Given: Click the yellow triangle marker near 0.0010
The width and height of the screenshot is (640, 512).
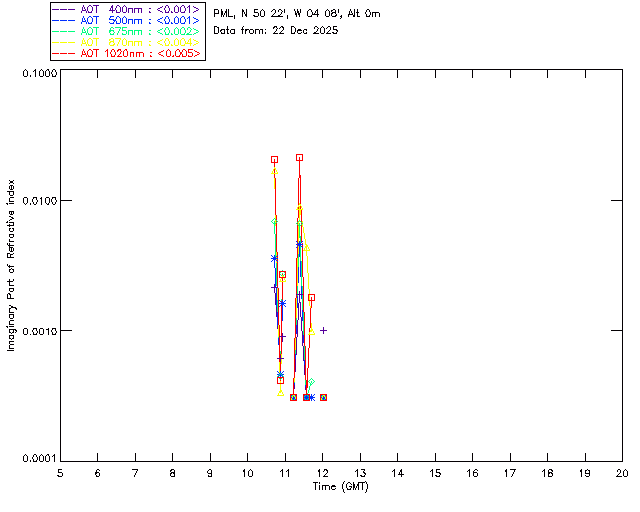Looking at the screenshot, I should point(311,332).
